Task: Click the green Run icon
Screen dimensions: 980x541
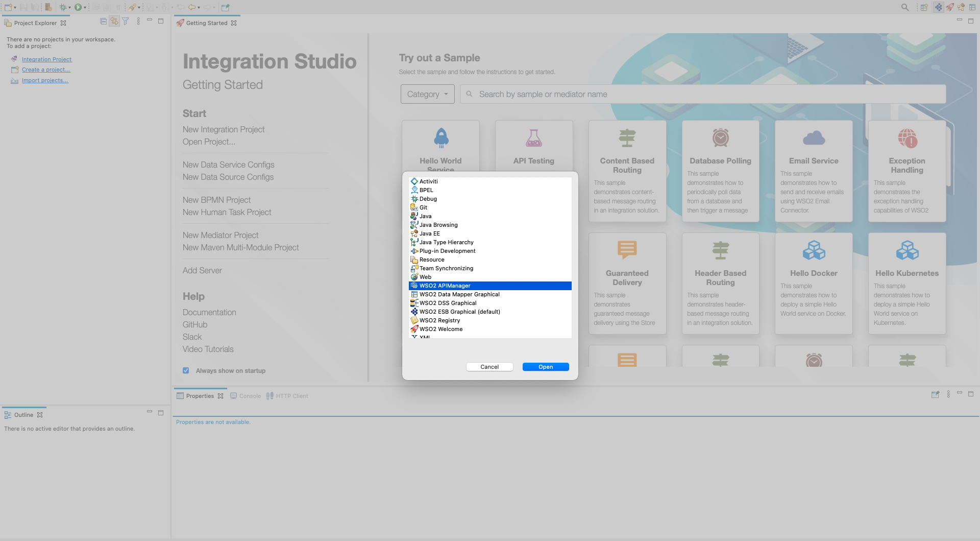Action: click(79, 7)
